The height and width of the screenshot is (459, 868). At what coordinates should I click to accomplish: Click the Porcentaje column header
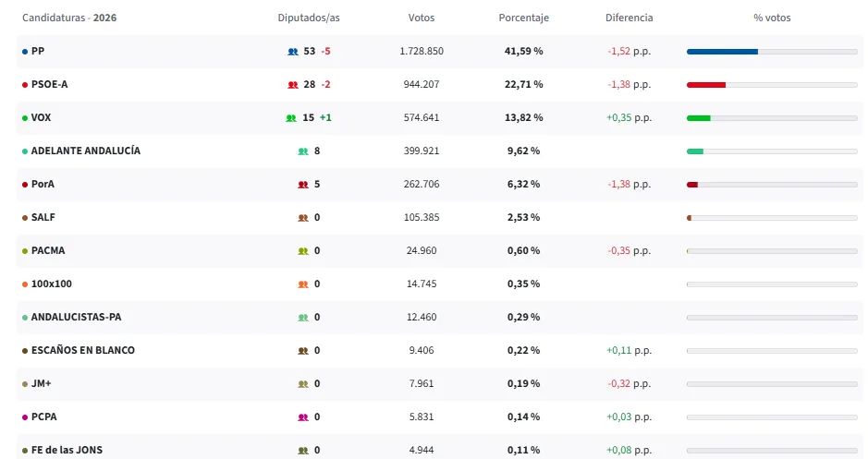pos(524,18)
